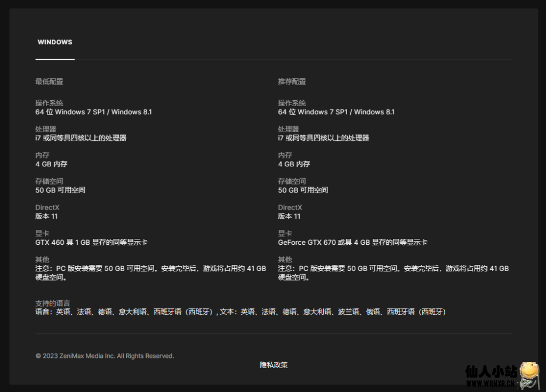Click DirectX label under 最低配置
This screenshot has height=392, width=546.
pos(47,207)
